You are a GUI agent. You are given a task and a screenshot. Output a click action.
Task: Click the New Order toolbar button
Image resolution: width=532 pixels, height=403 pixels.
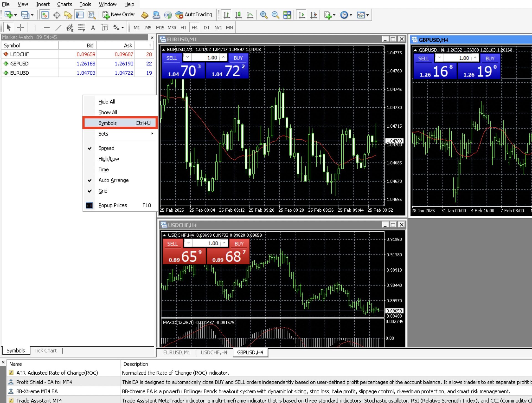point(119,15)
